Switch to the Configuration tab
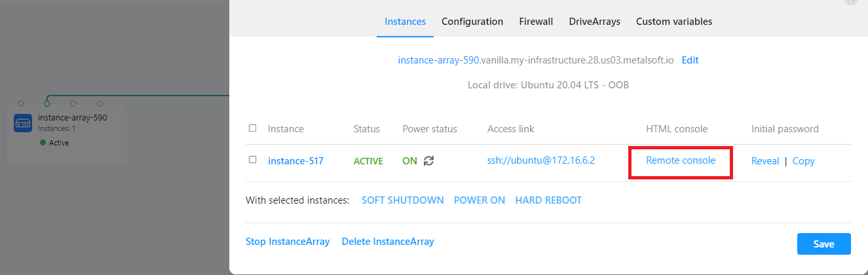 472,22
